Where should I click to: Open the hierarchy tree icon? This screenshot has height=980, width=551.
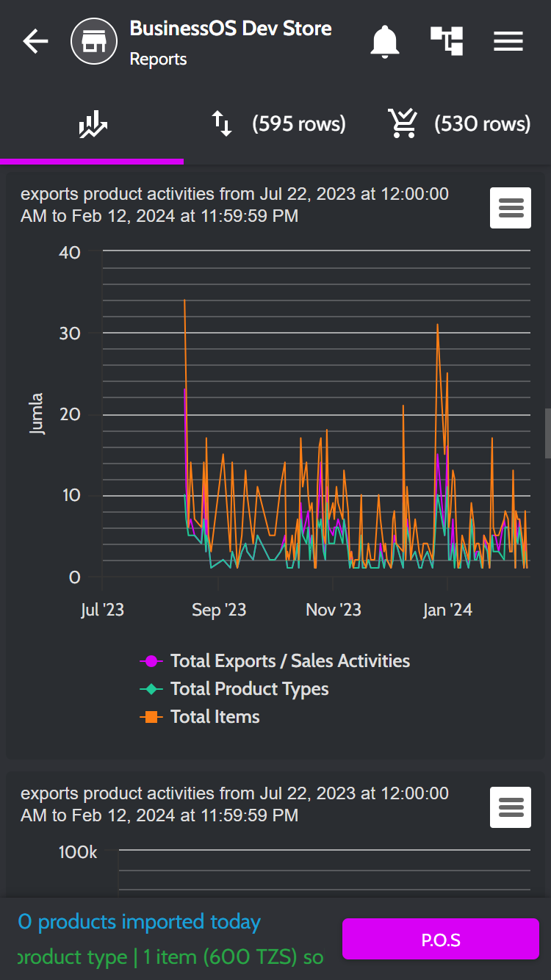point(446,42)
